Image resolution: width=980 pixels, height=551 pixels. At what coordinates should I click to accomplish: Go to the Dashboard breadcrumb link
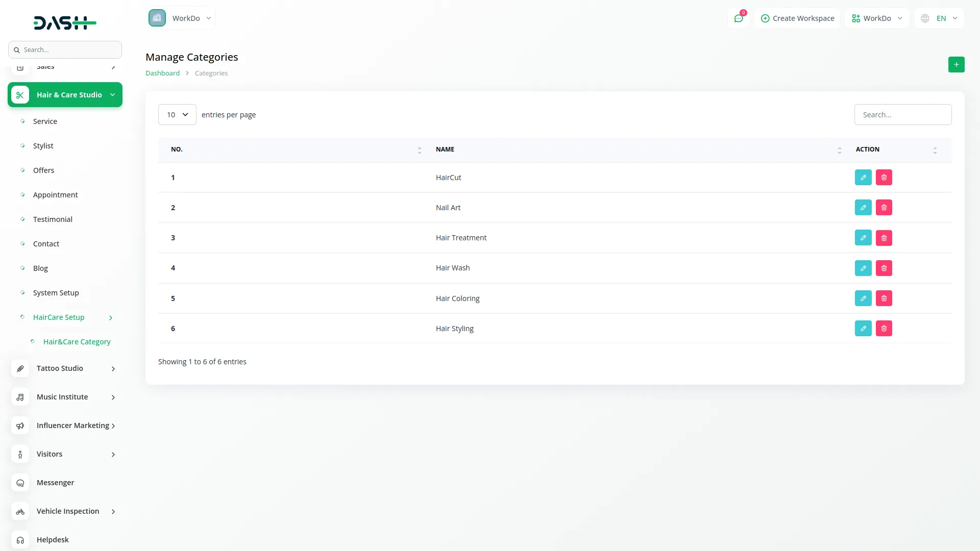tap(162, 73)
